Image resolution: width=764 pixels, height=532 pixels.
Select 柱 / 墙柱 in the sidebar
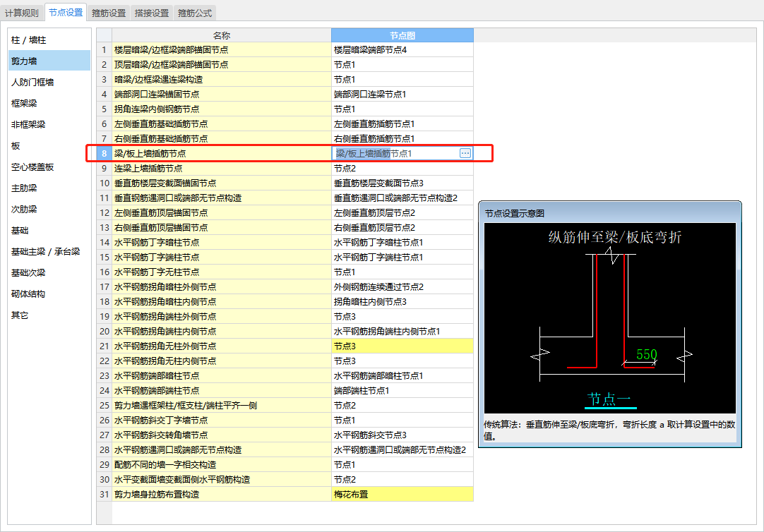click(x=49, y=40)
